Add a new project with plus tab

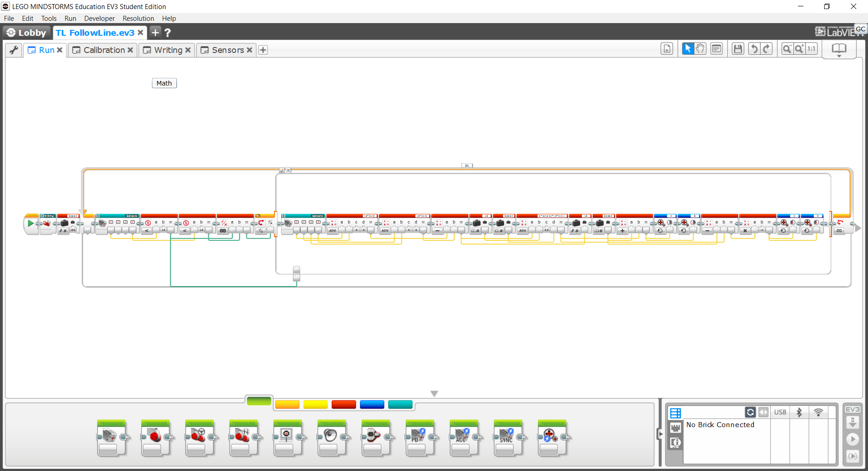(x=155, y=33)
